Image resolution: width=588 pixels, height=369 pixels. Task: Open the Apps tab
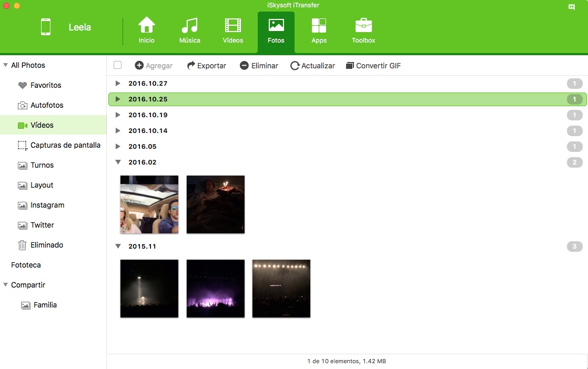pyautogui.click(x=319, y=31)
